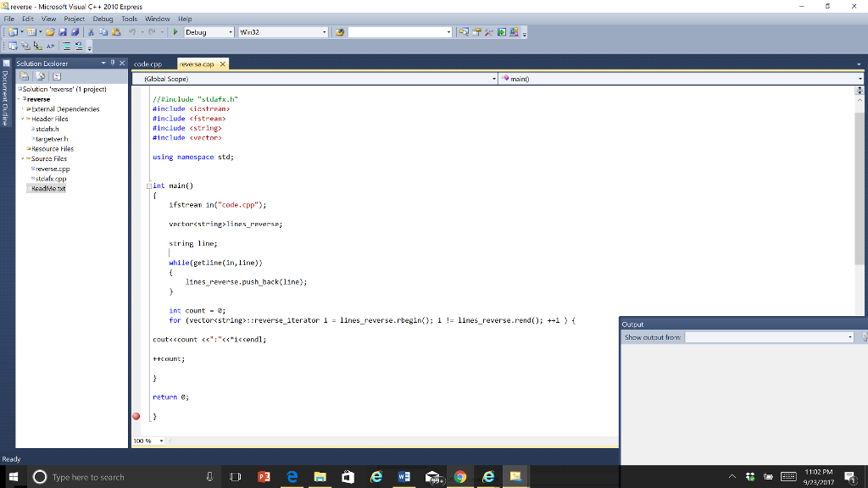
Task: Click the Save All icon
Action: [x=75, y=32]
